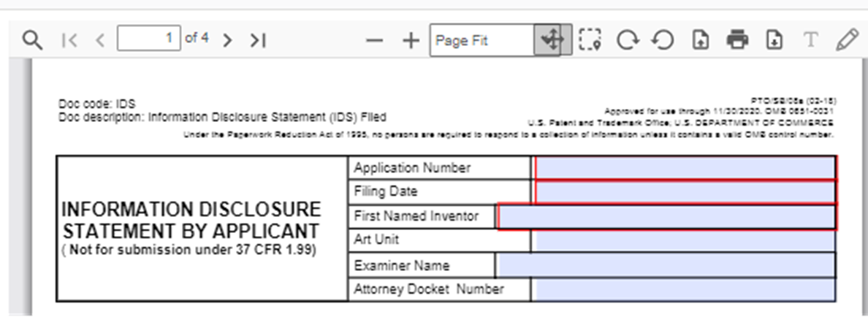The width and height of the screenshot is (868, 320).
Task: Rotate the page counterclockwise
Action: (x=663, y=40)
